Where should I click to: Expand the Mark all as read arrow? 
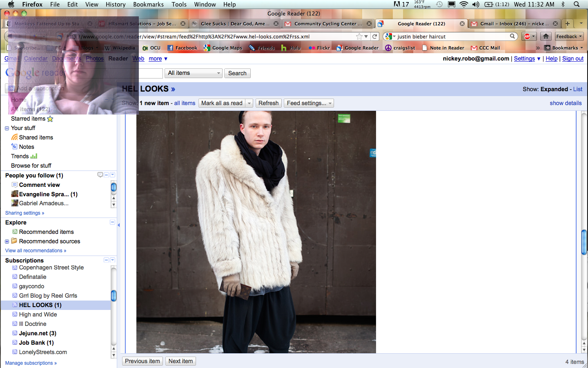click(x=249, y=103)
